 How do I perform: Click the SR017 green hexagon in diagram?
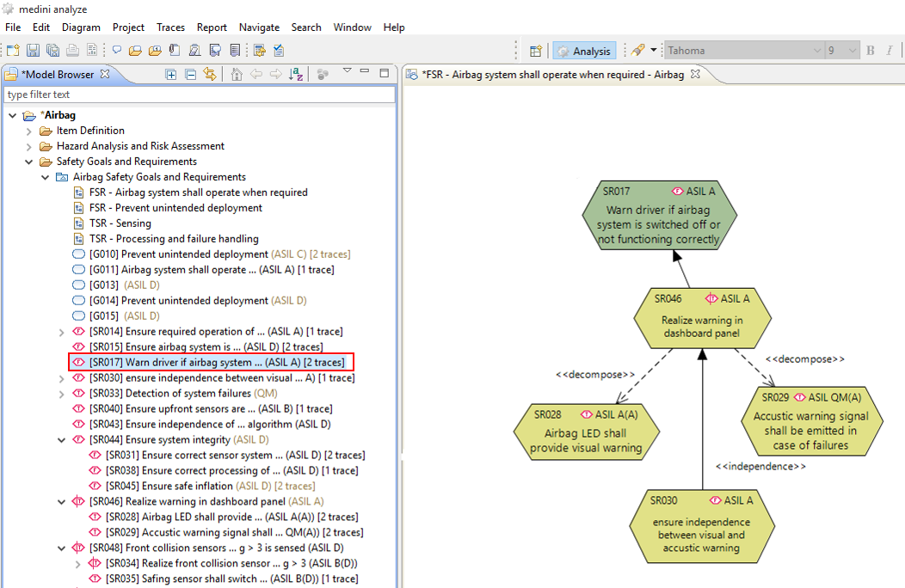(x=659, y=215)
